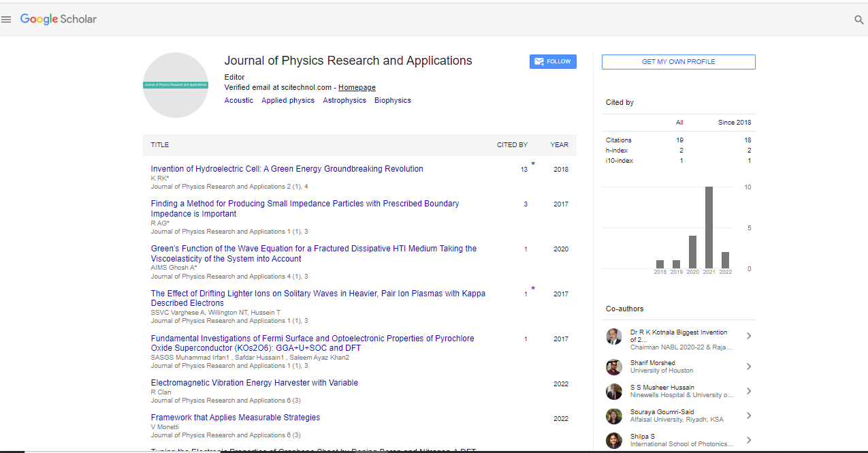
Task: Open Shilpa S co-author profile
Action: pyautogui.click(x=643, y=437)
